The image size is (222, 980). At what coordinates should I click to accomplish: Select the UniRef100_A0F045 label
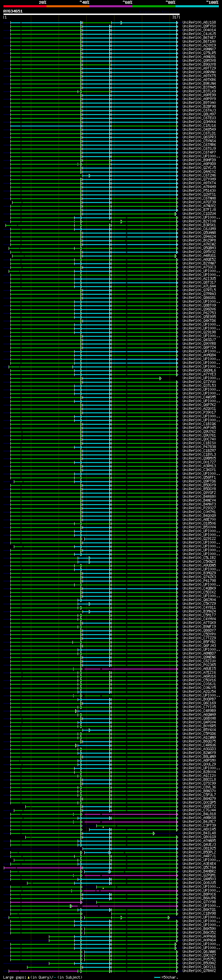point(199,428)
